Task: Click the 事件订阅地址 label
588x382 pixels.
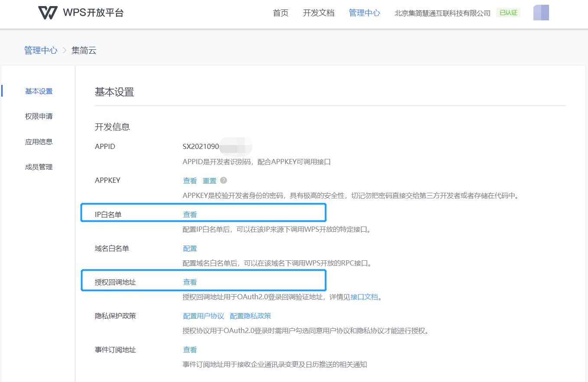Action: tap(115, 350)
